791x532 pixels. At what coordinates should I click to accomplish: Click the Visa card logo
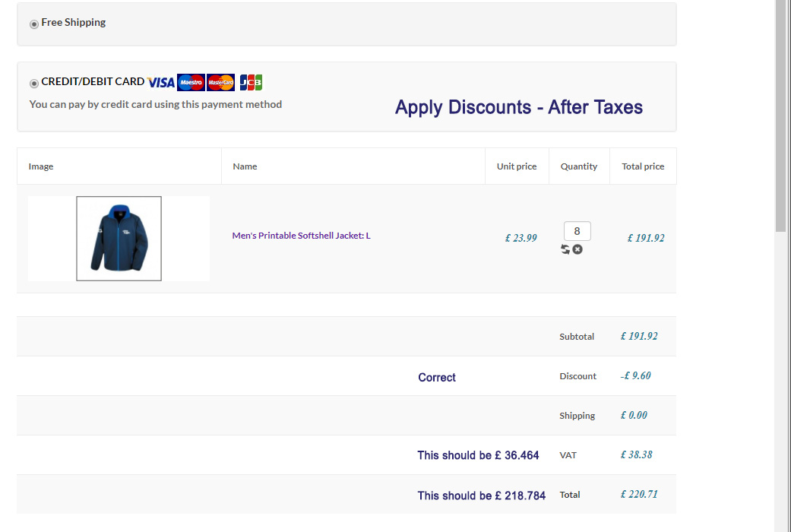[161, 82]
